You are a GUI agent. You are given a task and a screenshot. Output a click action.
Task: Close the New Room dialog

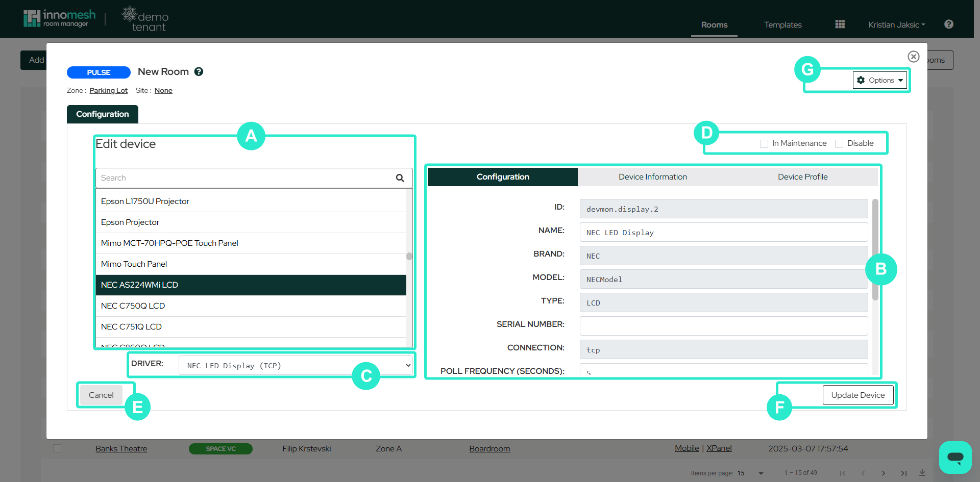click(914, 57)
